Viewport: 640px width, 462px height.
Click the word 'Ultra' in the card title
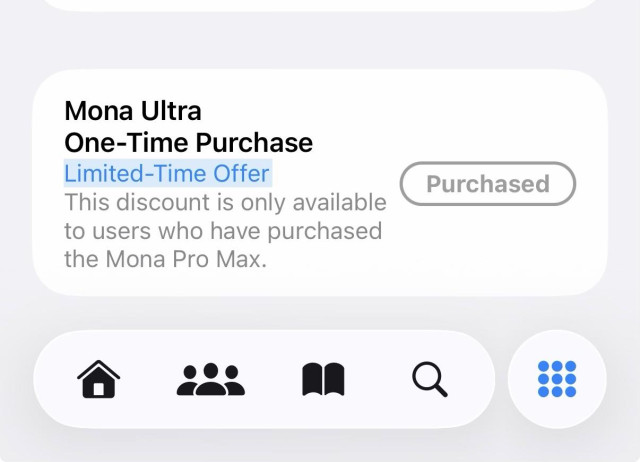click(x=171, y=111)
